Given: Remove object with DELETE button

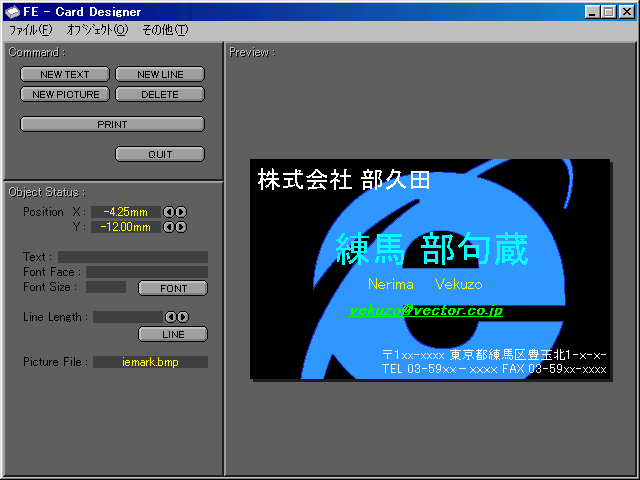Looking at the screenshot, I should coord(160,94).
